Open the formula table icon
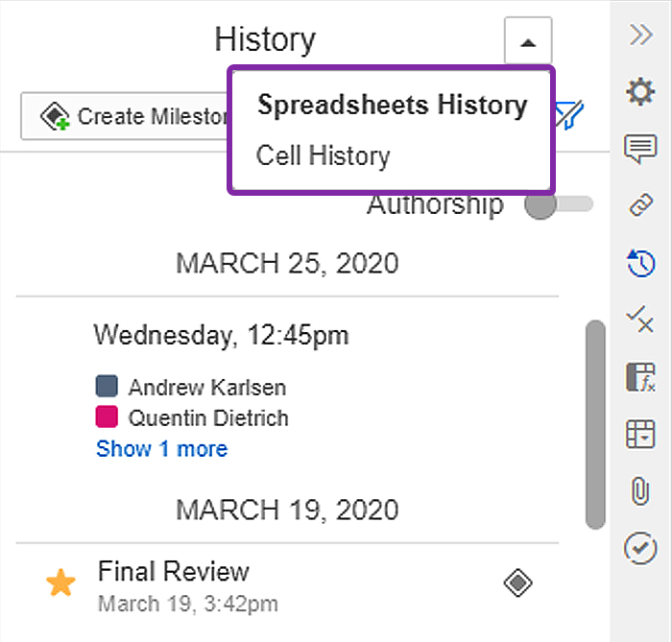 coord(640,377)
